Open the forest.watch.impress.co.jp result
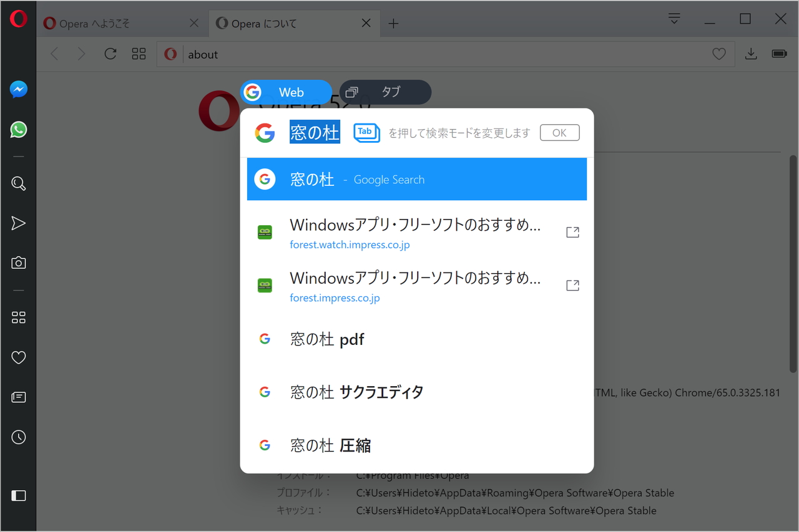Viewport: 799px width, 532px height. [417, 232]
